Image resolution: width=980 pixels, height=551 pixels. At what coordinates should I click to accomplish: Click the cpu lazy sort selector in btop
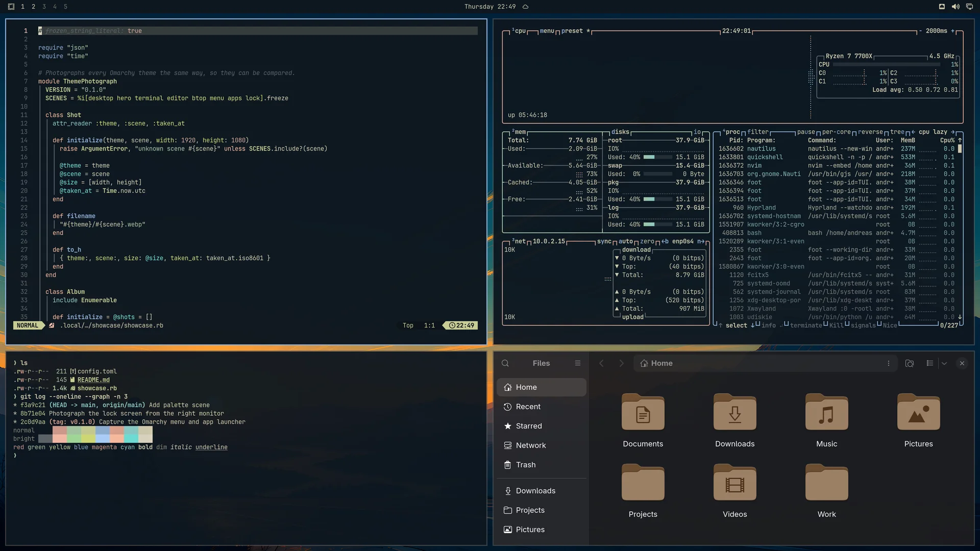click(933, 132)
